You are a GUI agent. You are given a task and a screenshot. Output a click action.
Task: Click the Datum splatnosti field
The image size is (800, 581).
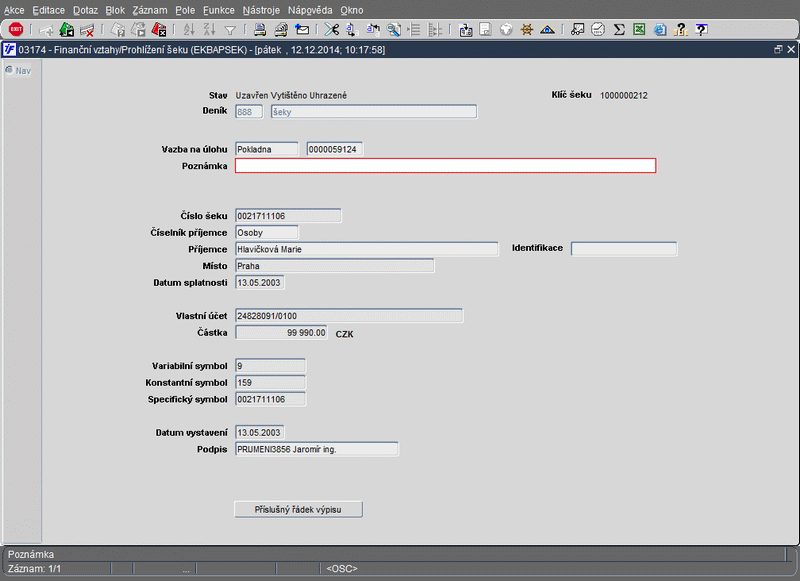(x=260, y=283)
